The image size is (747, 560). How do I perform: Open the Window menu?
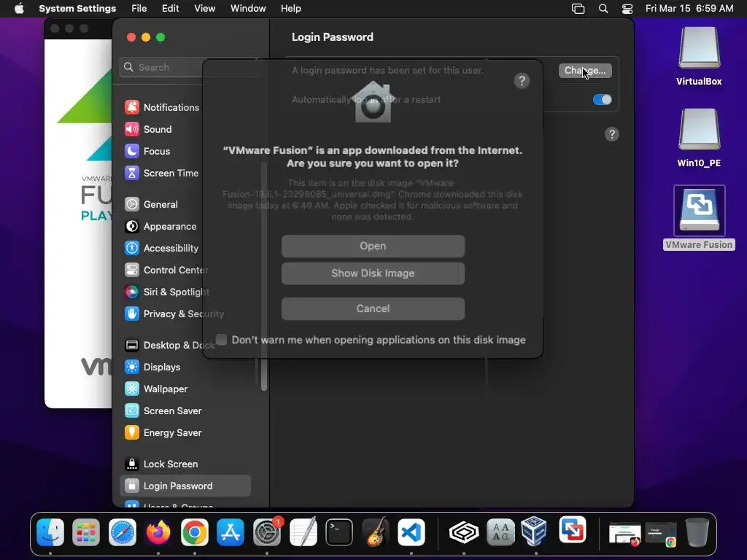click(x=248, y=9)
